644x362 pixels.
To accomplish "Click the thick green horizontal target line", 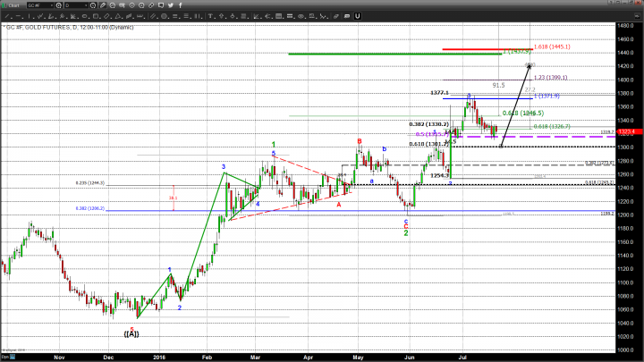I will (x=394, y=54).
